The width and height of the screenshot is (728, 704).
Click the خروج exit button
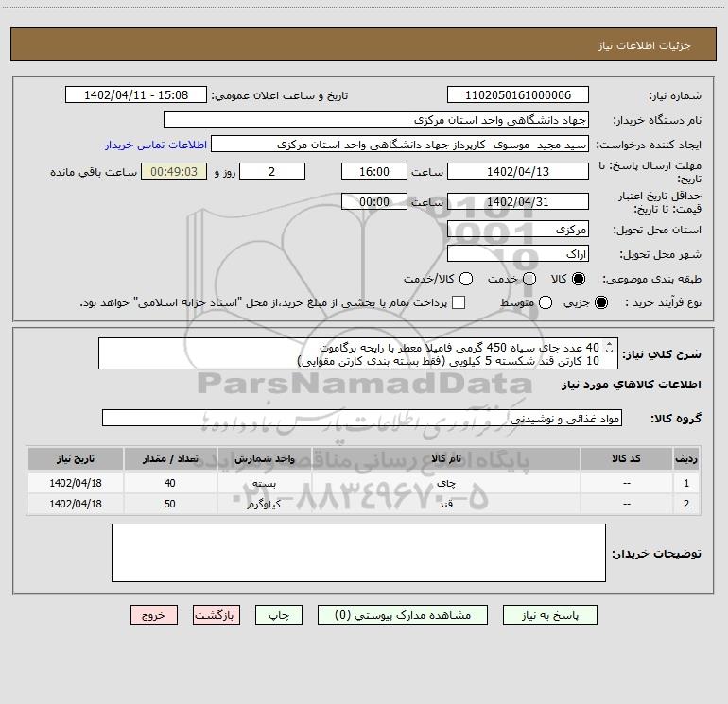pyautogui.click(x=154, y=615)
